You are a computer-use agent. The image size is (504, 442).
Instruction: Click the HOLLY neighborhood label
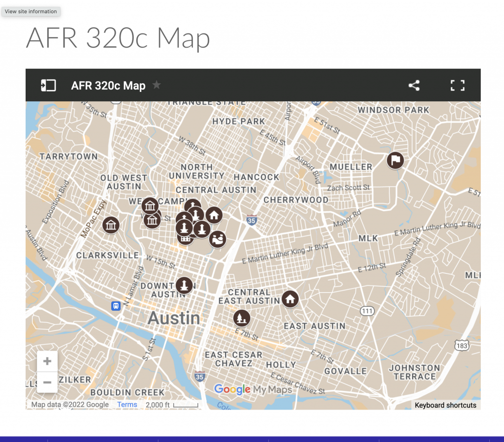pyautogui.click(x=281, y=365)
